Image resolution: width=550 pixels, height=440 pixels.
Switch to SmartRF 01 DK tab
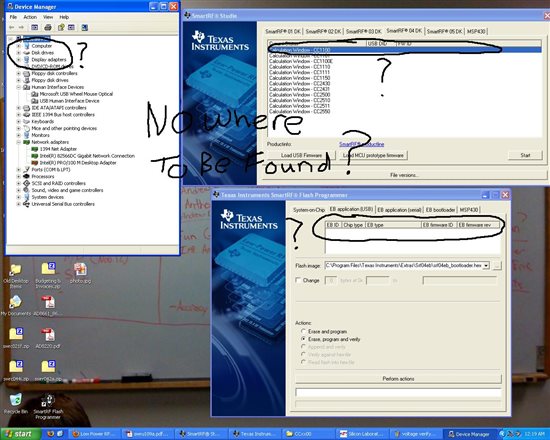(283, 31)
